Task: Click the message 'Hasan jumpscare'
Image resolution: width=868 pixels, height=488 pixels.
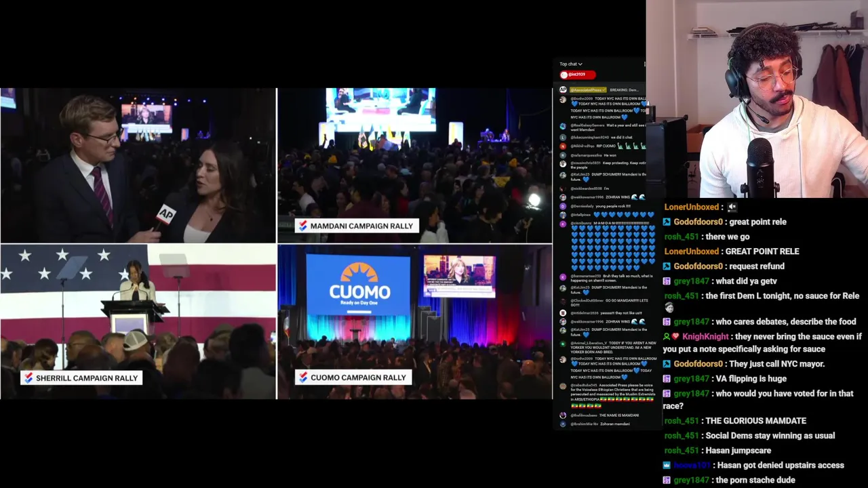Action: pyautogui.click(x=738, y=451)
